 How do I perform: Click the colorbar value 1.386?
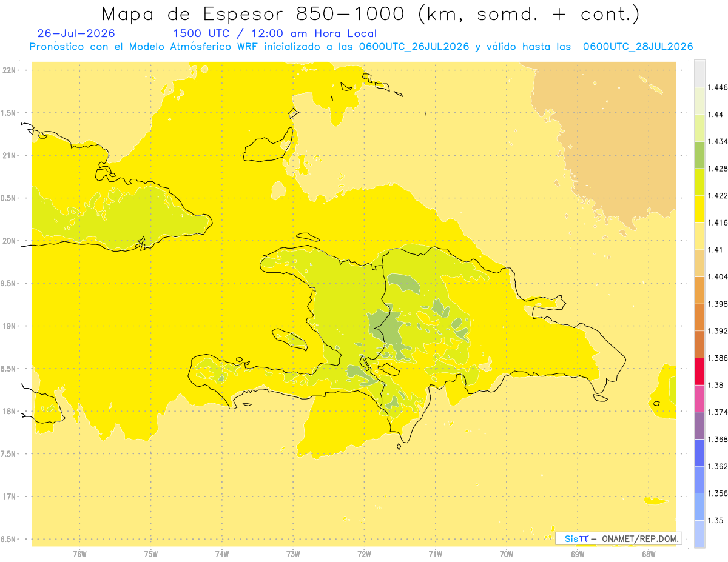[718, 358]
